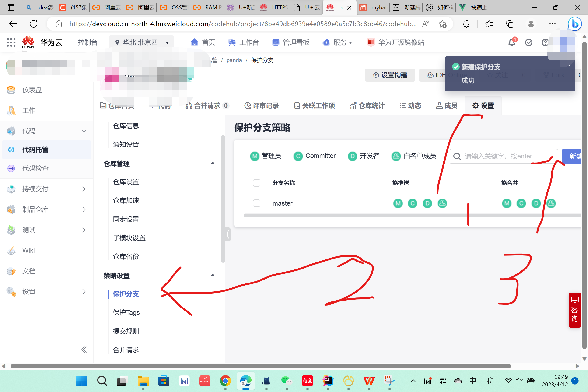Image resolution: width=588 pixels, height=392 pixels.
Task: Toggle the Committer role filter
Action: pyautogui.click(x=315, y=156)
